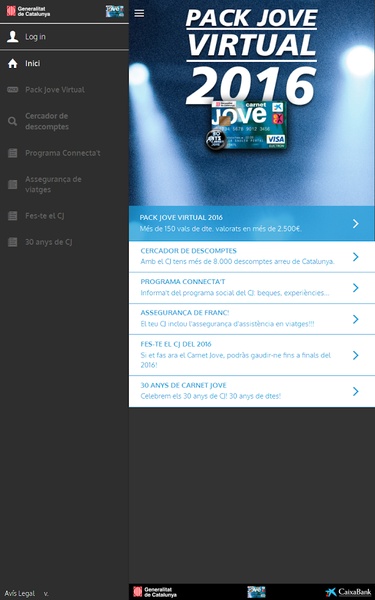Screen dimensions: 375x600
Task: Click the Cercador de descomptes magnifier icon
Action: (13, 121)
